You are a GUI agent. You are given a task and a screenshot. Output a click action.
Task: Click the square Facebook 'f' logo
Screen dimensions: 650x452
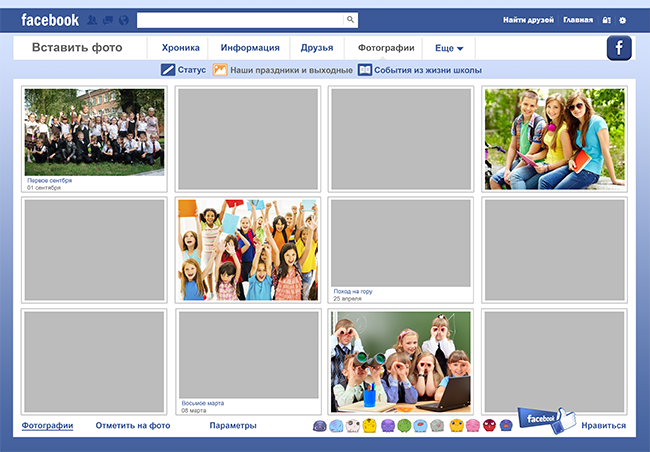tap(619, 48)
